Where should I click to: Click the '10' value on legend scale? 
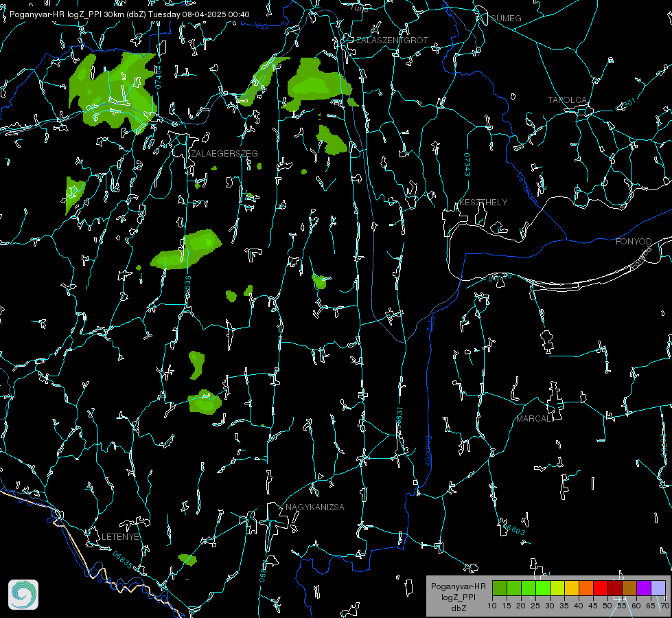click(x=492, y=606)
